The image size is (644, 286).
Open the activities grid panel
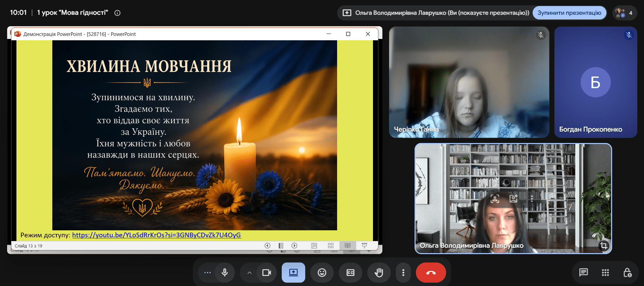point(605,273)
